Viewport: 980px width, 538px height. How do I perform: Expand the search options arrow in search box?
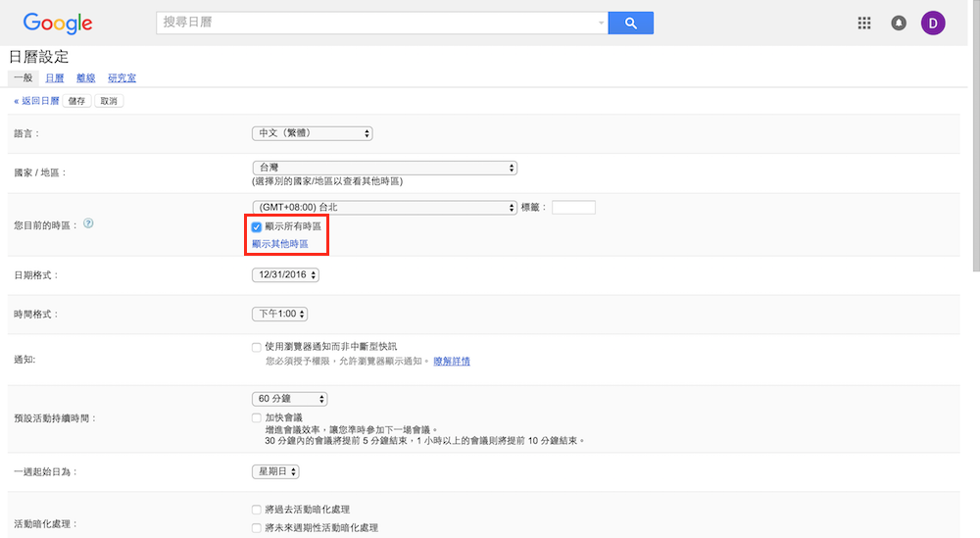coord(601,23)
